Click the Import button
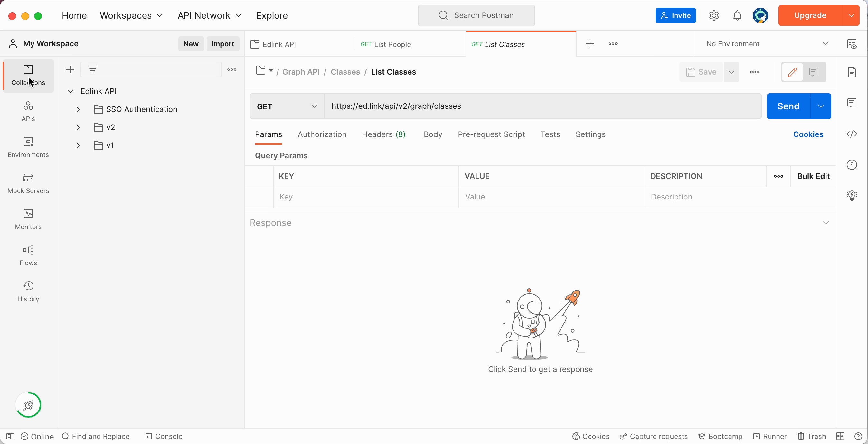 coord(223,44)
